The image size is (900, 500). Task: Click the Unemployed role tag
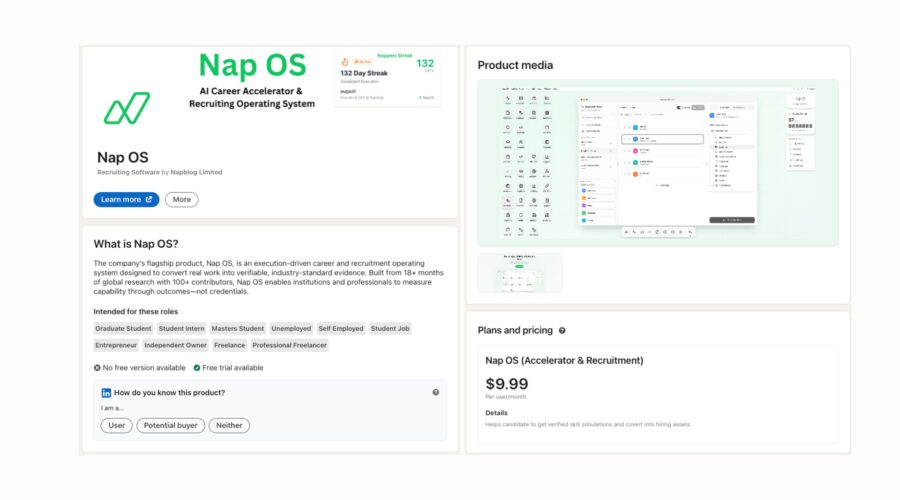click(291, 328)
